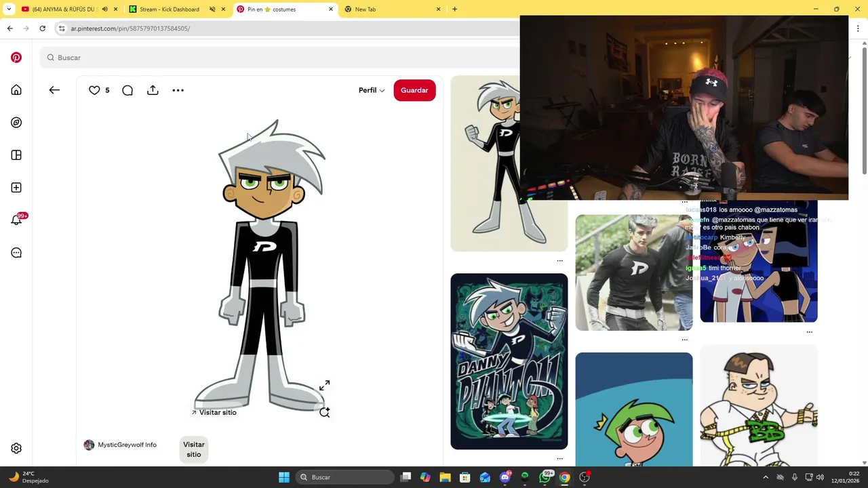Open the Cosmo green hair pin

pyautogui.click(x=634, y=409)
